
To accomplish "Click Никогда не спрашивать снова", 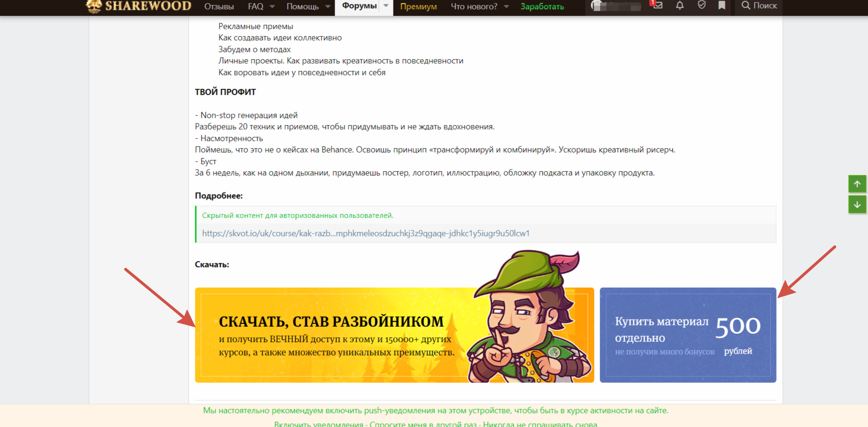I will 540,424.
